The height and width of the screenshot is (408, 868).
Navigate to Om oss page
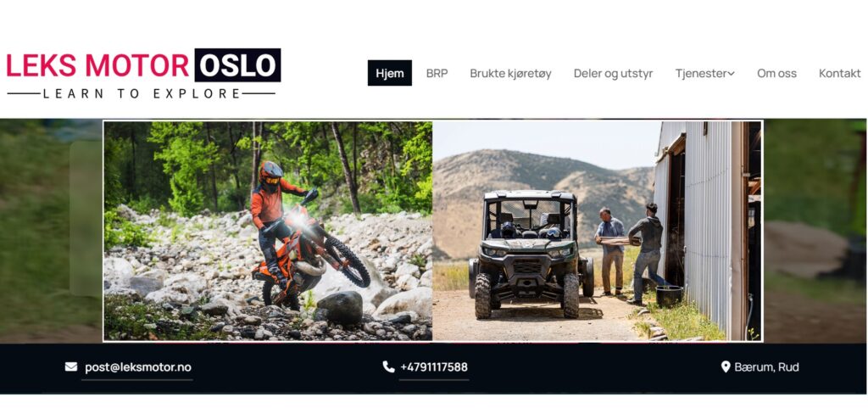(x=776, y=74)
